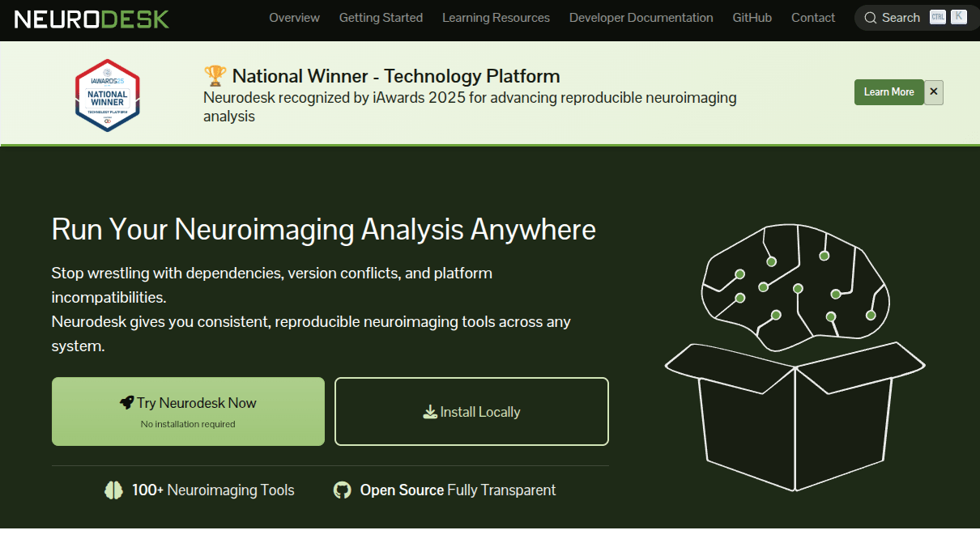The image size is (980, 543).
Task: Click the 'Neurodesk gives you consistent' sentence
Action: pyautogui.click(x=311, y=333)
